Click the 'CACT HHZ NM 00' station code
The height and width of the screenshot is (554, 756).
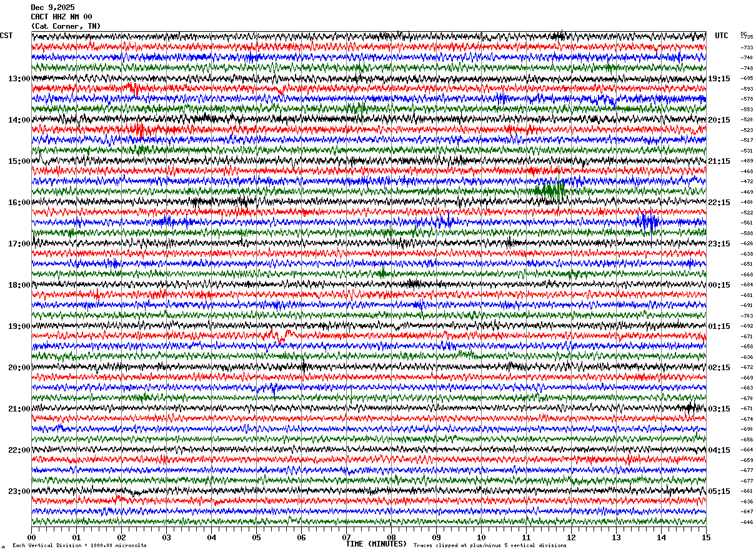coord(61,17)
